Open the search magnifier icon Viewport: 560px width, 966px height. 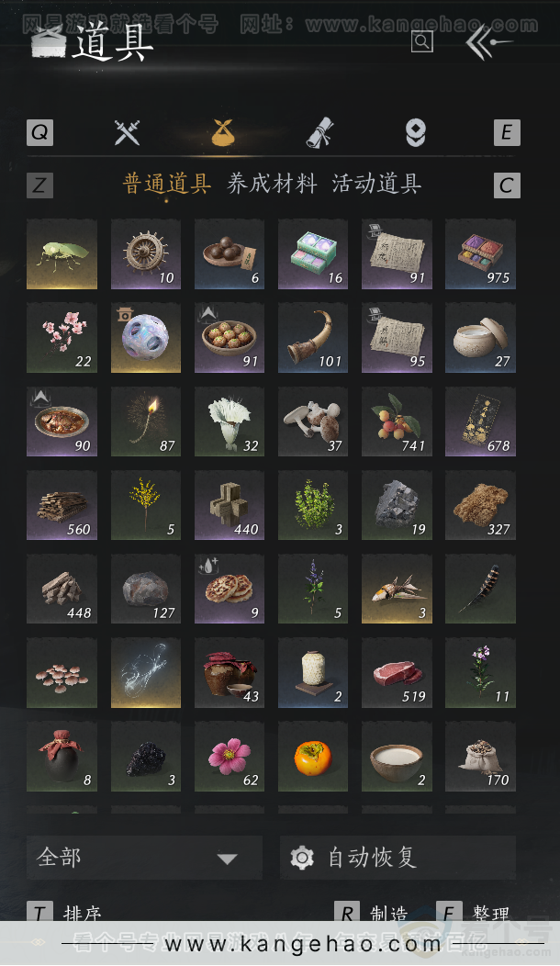coord(422,42)
